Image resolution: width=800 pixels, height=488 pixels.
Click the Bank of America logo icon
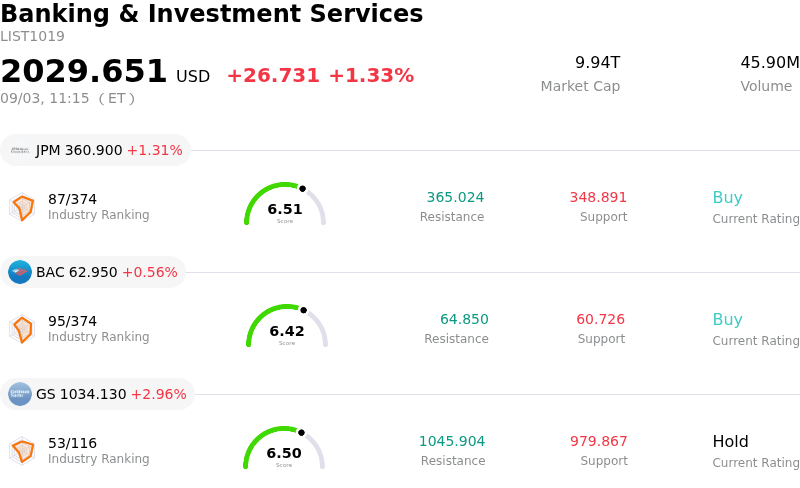pyautogui.click(x=20, y=272)
